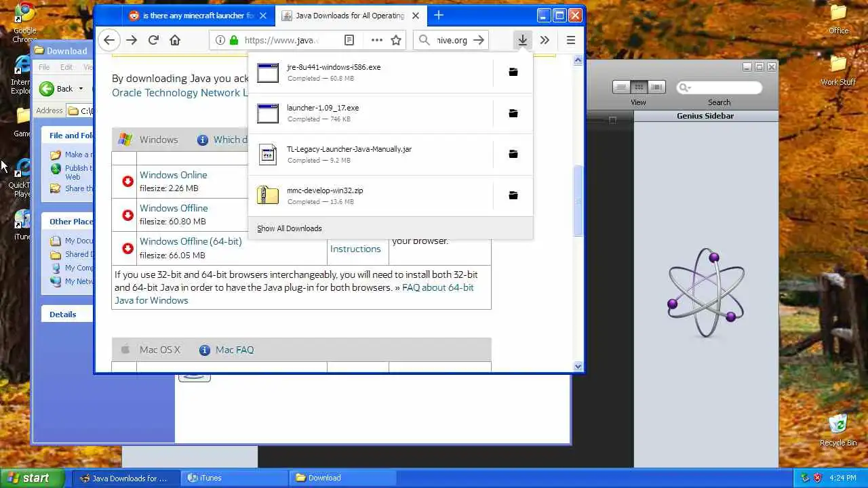Open downloaded TL-Legacy-Launcher-Java-Manually.jar file
The height and width of the screenshot is (488, 868).
[371, 155]
